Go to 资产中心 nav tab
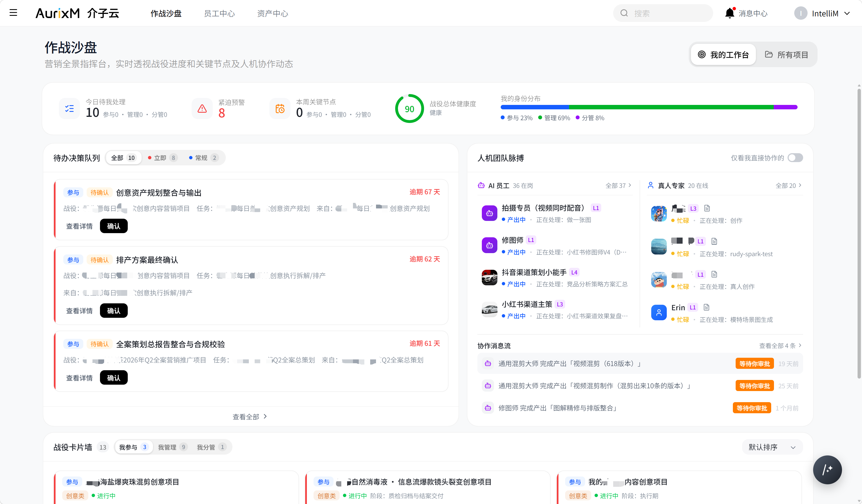 pyautogui.click(x=273, y=13)
